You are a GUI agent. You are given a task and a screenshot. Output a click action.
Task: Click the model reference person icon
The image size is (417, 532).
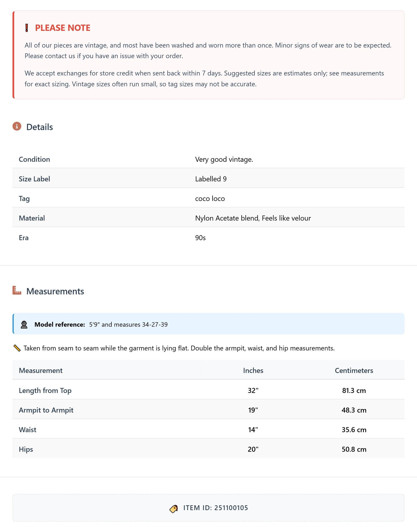[24, 324]
